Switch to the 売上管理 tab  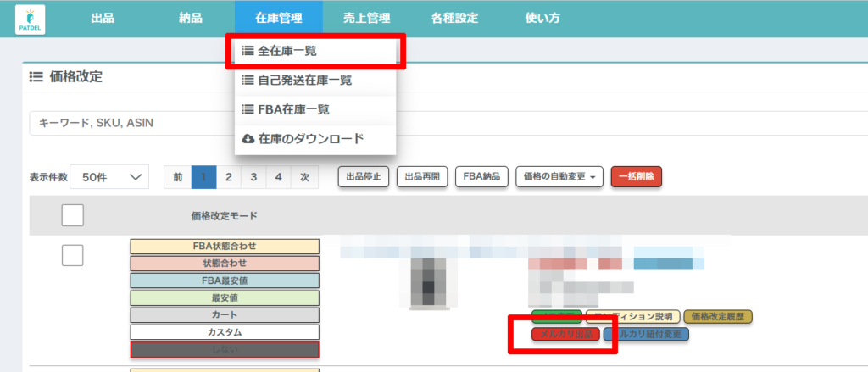click(369, 19)
